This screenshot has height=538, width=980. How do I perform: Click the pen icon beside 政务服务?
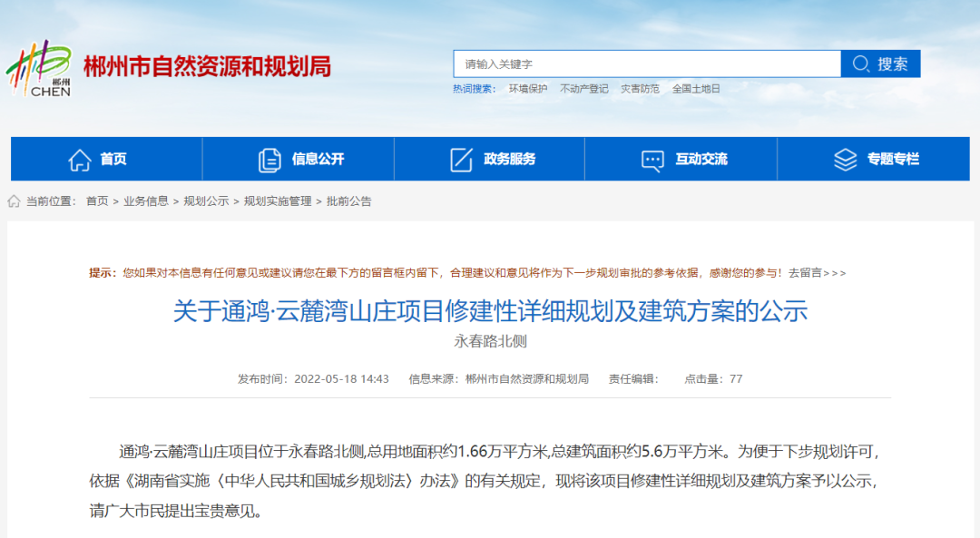click(x=461, y=159)
